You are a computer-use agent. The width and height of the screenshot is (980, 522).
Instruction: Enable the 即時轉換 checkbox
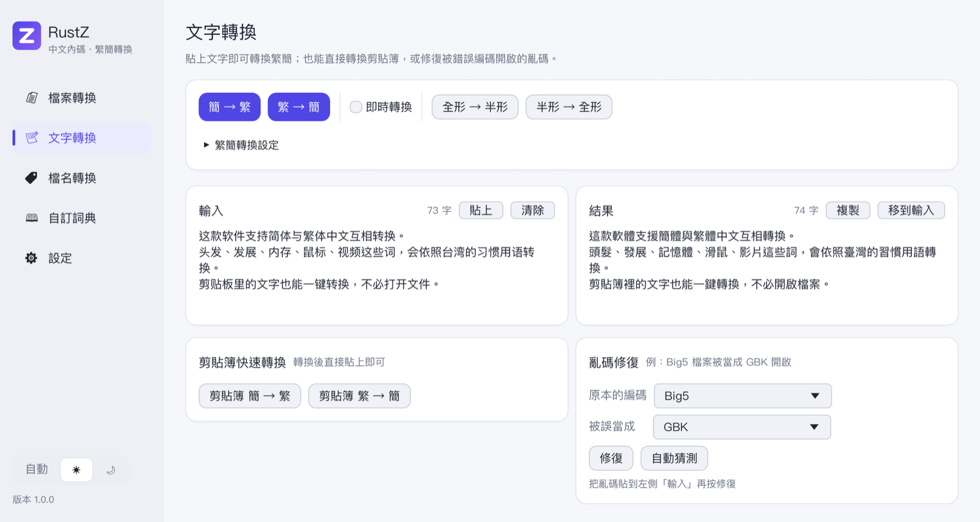(x=356, y=107)
